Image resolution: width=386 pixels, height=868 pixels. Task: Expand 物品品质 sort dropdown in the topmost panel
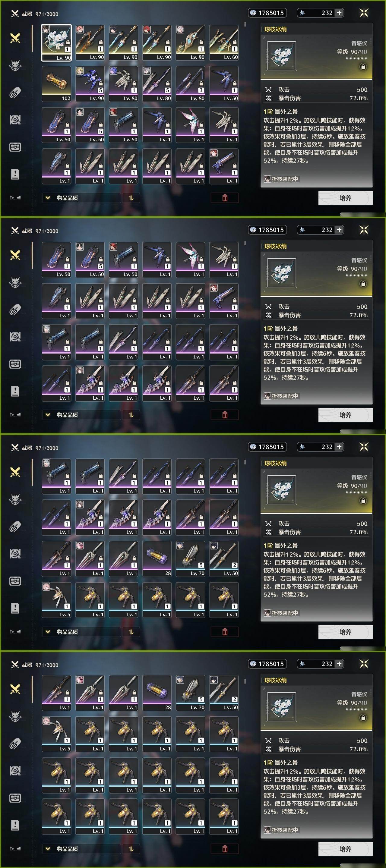(x=81, y=198)
